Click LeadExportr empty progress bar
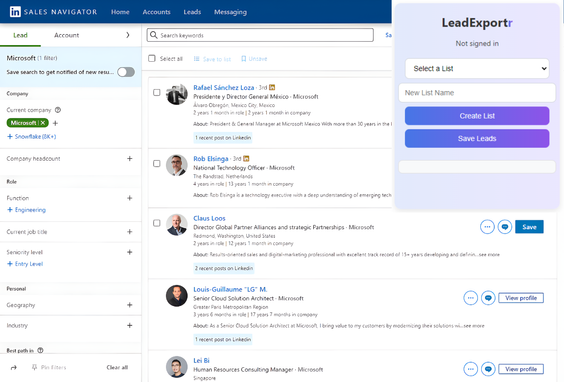 point(477,167)
